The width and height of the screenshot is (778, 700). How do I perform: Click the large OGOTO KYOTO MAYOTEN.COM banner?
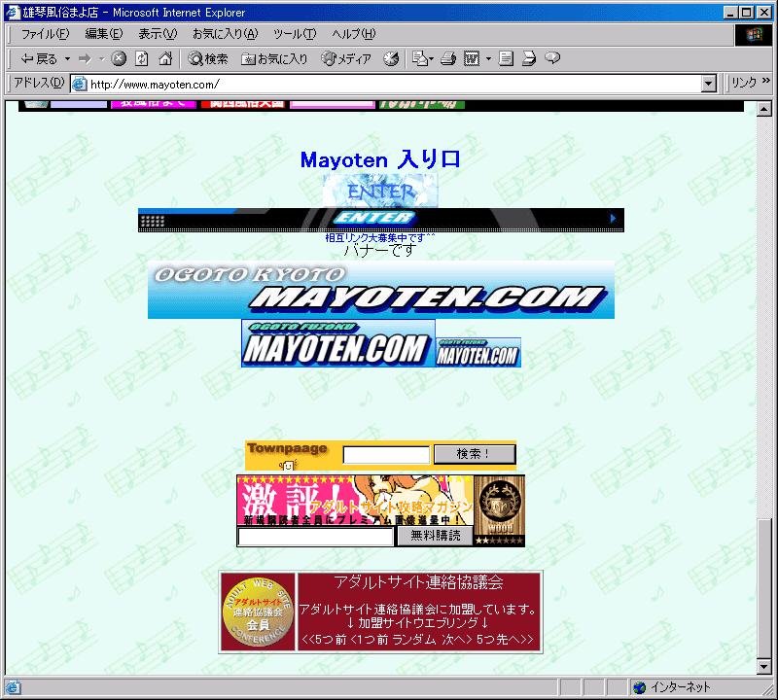pyautogui.click(x=381, y=290)
